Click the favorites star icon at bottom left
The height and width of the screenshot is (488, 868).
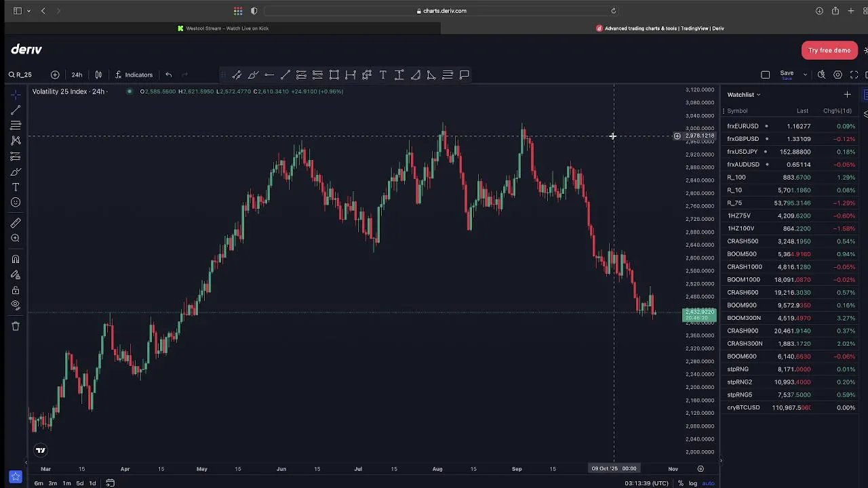pyautogui.click(x=16, y=477)
